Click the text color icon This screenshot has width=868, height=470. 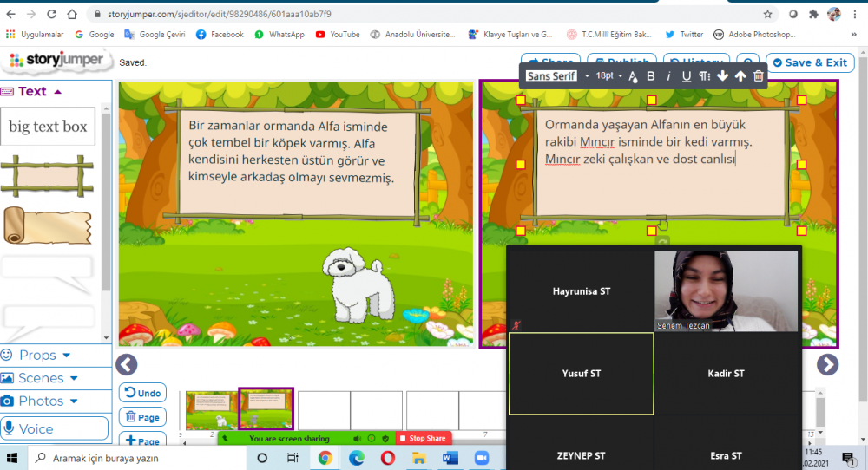633,77
